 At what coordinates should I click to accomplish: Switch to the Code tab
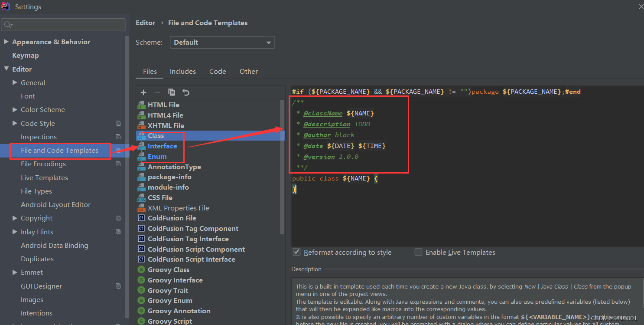tap(218, 72)
